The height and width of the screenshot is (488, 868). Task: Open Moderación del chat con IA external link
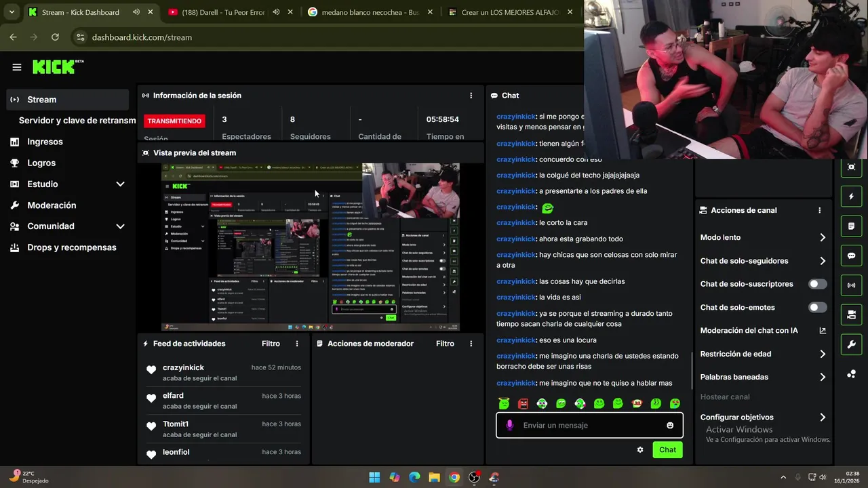(823, 331)
